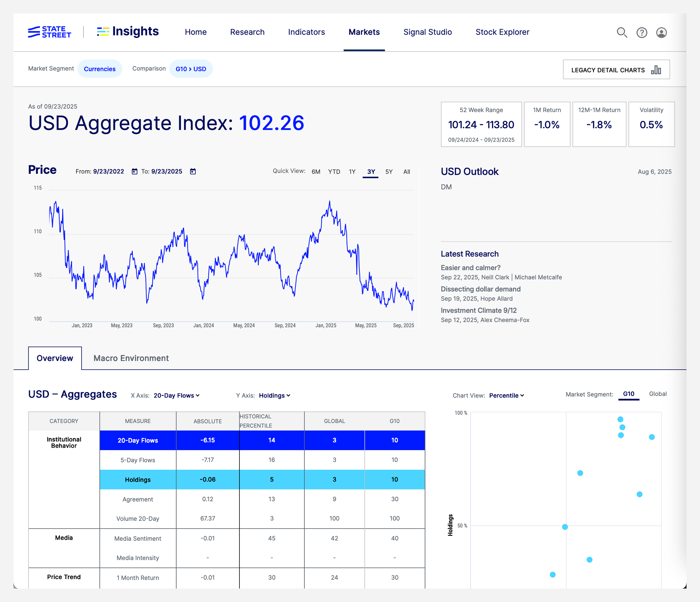Open the From date calendar icon
This screenshot has height=602, width=700.
134,172
